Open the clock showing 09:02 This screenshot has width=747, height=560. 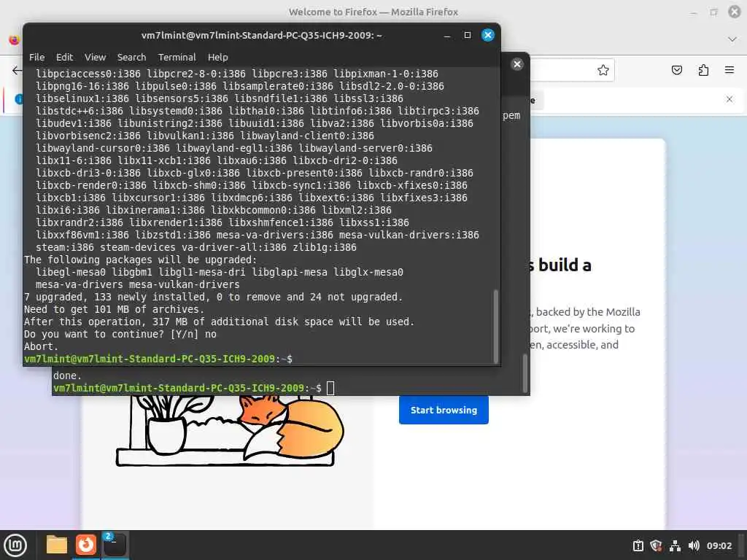coord(719,545)
